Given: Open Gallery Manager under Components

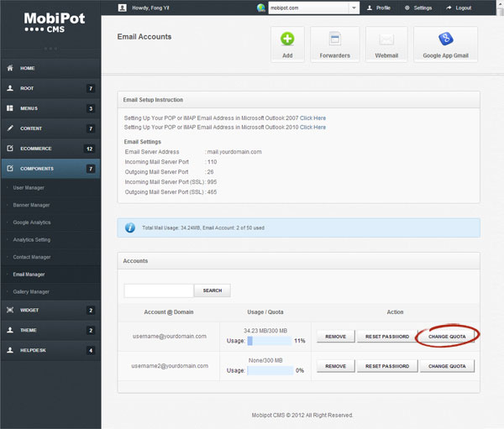Looking at the screenshot, I should (31, 292).
